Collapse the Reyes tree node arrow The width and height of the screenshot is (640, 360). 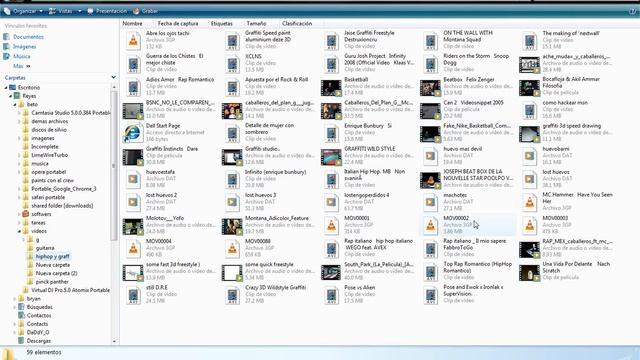[11, 96]
